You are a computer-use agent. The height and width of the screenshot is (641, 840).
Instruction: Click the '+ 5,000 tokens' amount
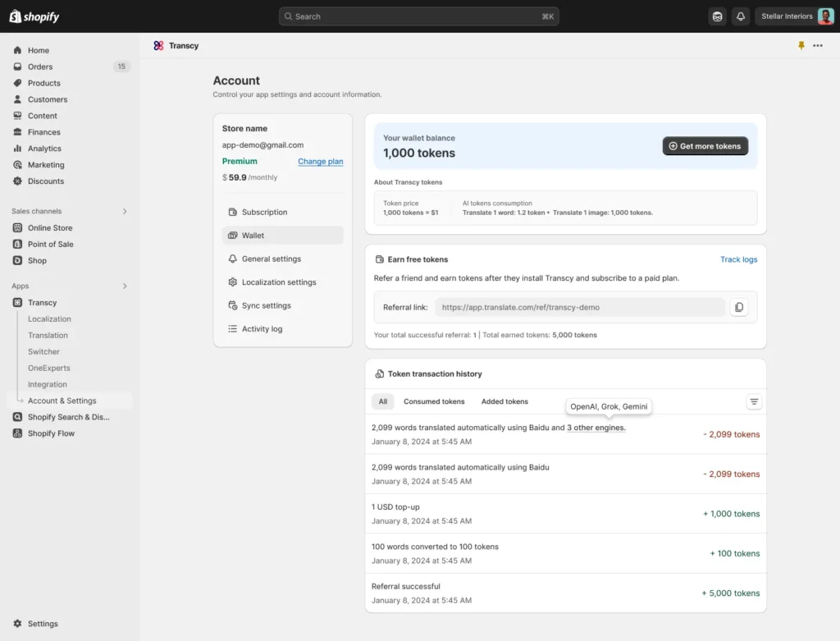731,593
